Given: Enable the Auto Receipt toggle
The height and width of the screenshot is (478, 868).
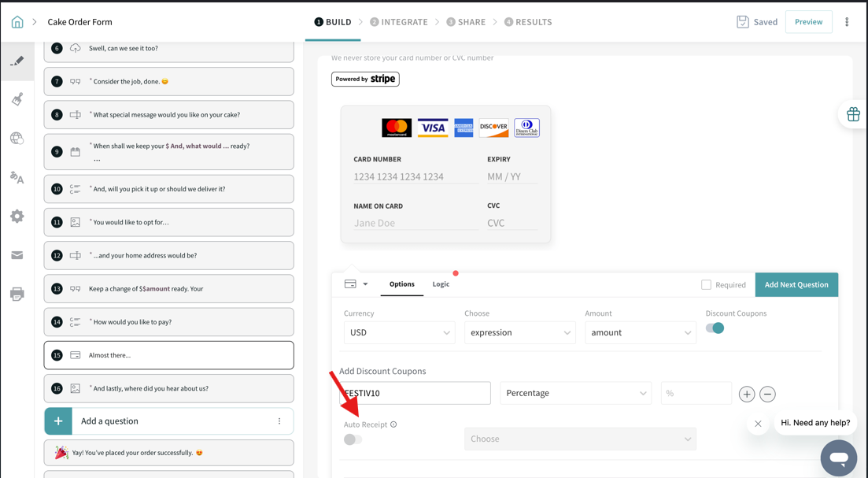Looking at the screenshot, I should [353, 439].
